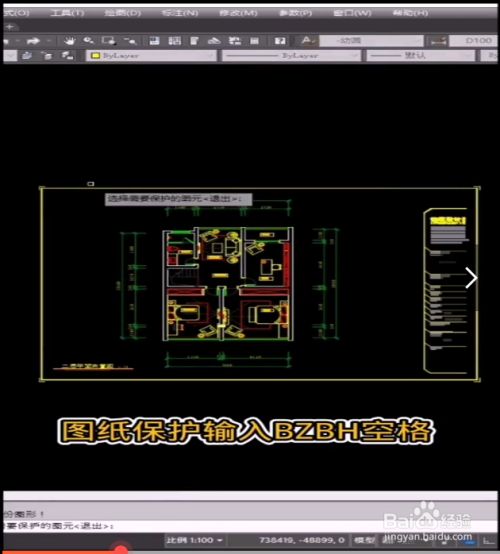The height and width of the screenshot is (554, 500).
Task: Click the coordinates 738419, -48899, 0
Action: pos(301,540)
